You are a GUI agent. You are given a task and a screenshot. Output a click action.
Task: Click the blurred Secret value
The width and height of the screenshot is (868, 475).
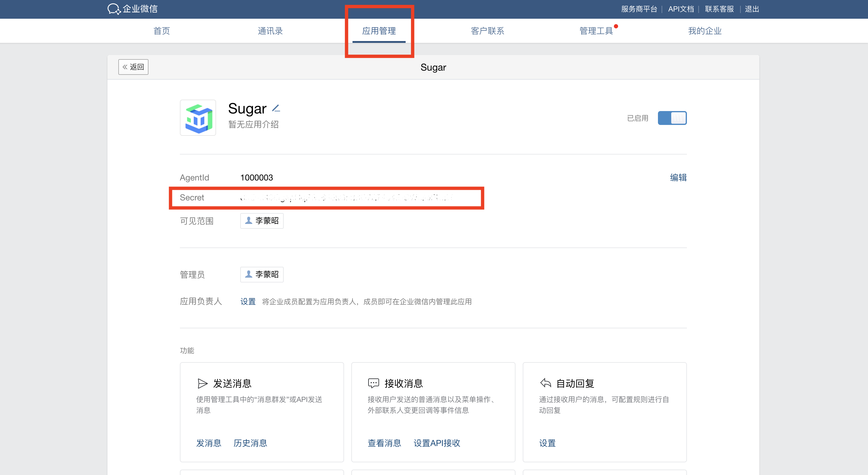click(x=346, y=198)
